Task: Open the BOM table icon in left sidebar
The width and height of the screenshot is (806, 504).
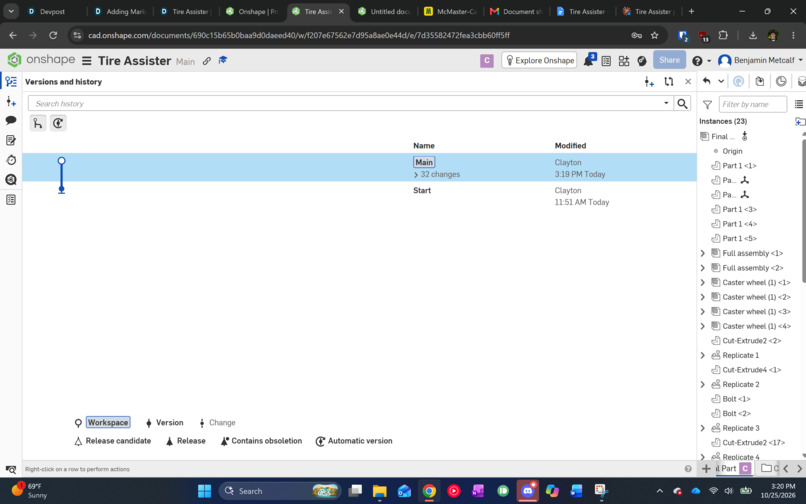Action: pos(11,200)
